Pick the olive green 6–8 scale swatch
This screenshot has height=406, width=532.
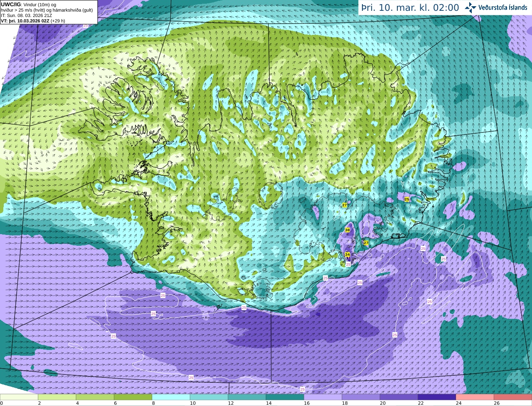coord(133,397)
